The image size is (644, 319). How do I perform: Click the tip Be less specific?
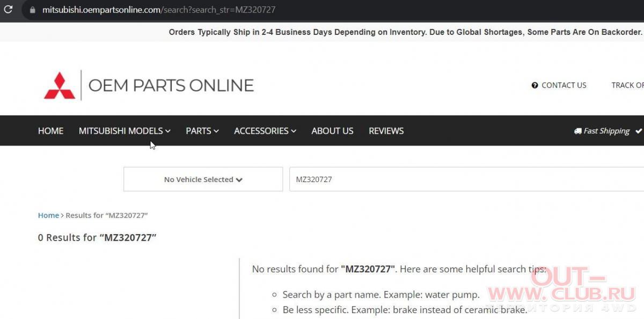tap(405, 310)
